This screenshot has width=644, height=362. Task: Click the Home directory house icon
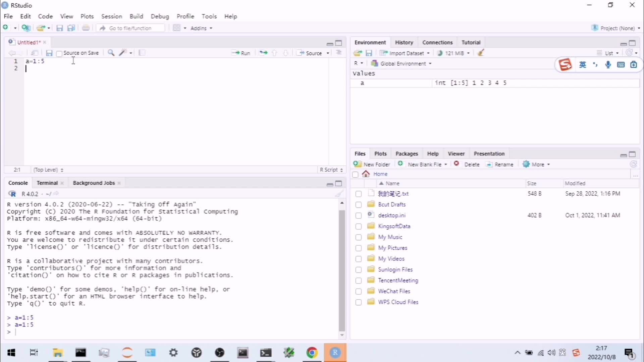coord(366,174)
